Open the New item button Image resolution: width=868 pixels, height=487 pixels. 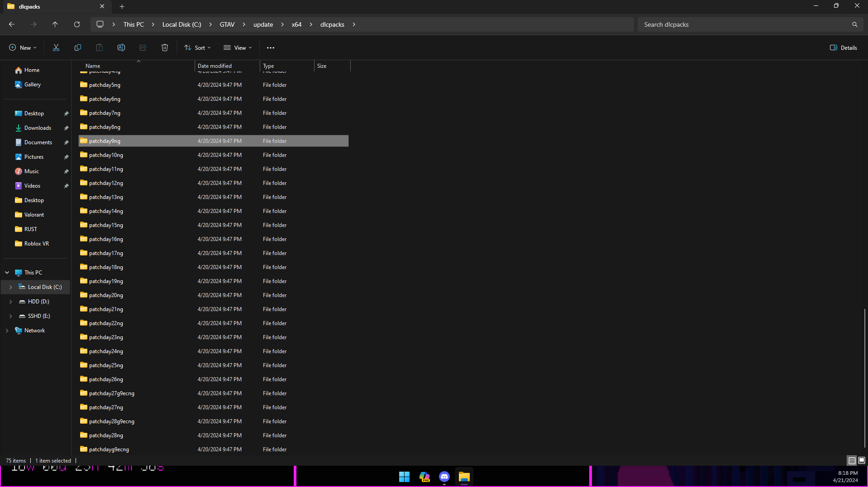click(x=23, y=47)
